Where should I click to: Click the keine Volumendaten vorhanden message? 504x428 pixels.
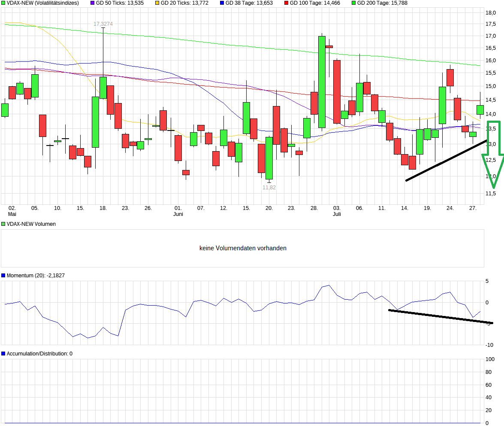tap(243, 248)
